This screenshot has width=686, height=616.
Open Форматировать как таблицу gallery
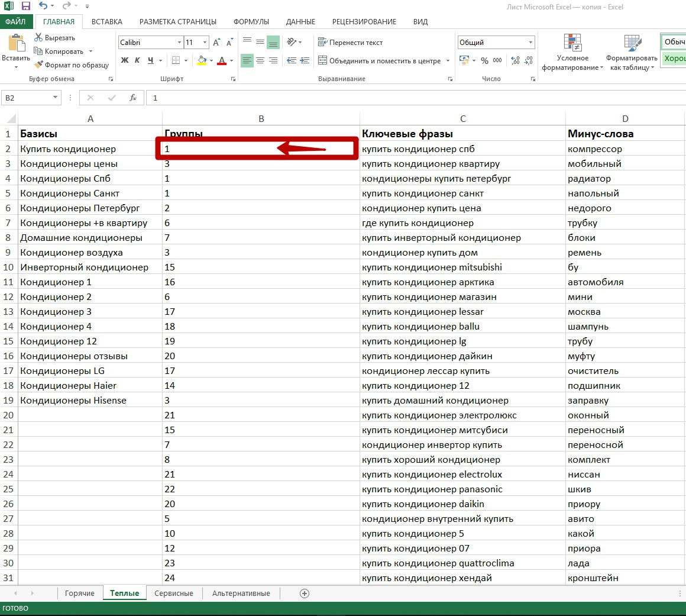pos(632,53)
